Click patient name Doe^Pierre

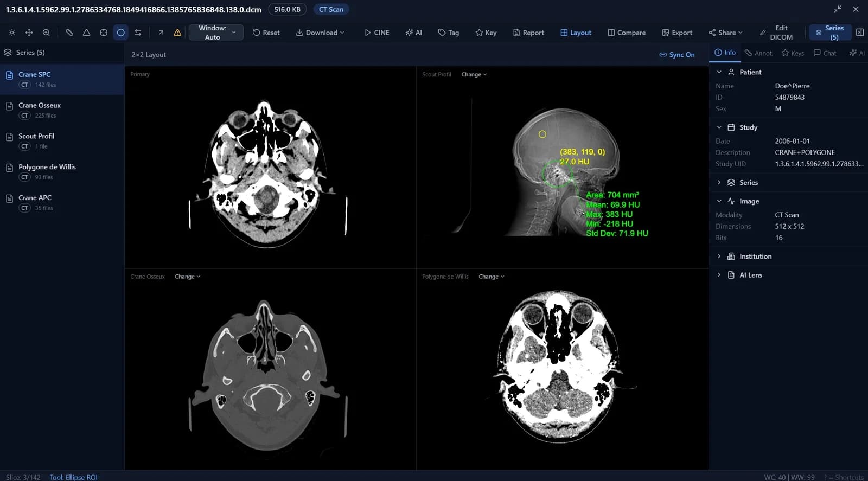tap(792, 86)
